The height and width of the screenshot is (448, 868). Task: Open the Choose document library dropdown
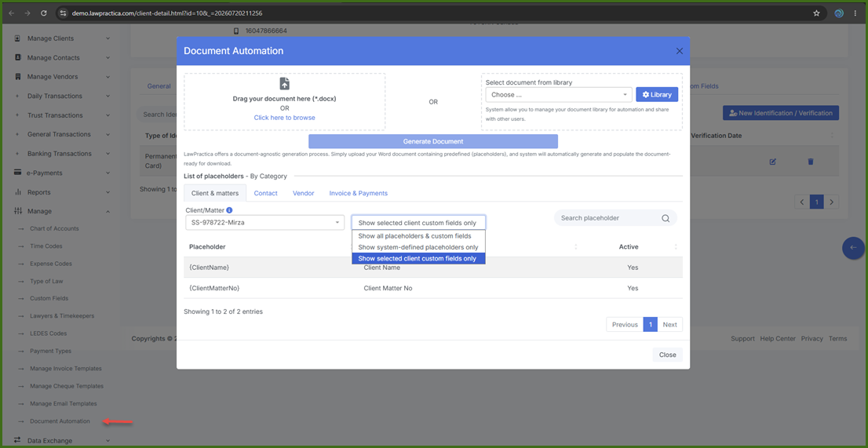[559, 95]
